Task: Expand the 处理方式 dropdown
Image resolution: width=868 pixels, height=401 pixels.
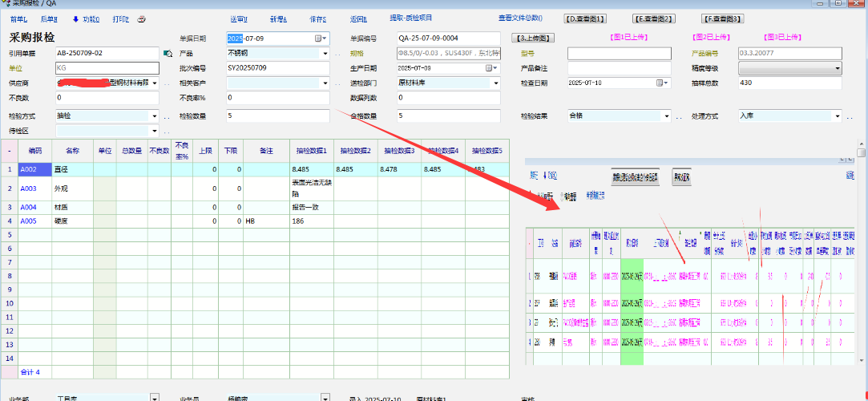Action: coord(837,116)
